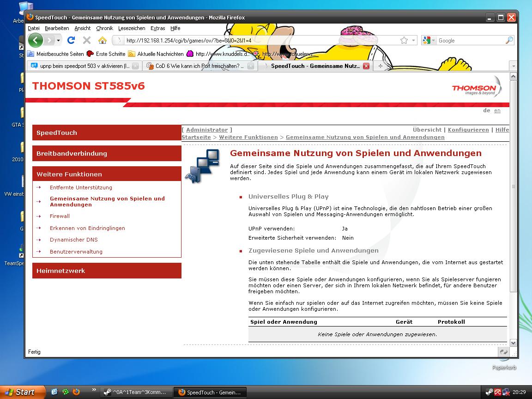Open the Breitbandverbindung sidebar section
Viewport: 532px width, 399px height.
[x=107, y=153]
